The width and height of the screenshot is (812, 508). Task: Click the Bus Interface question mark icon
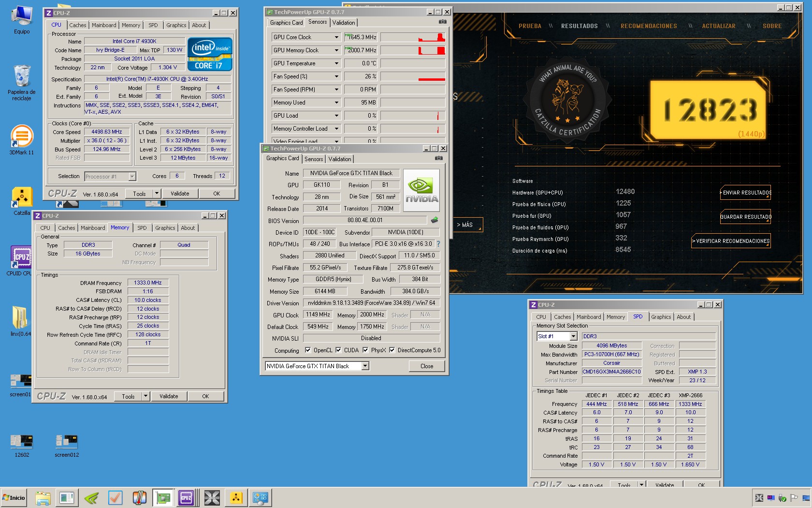click(x=438, y=244)
